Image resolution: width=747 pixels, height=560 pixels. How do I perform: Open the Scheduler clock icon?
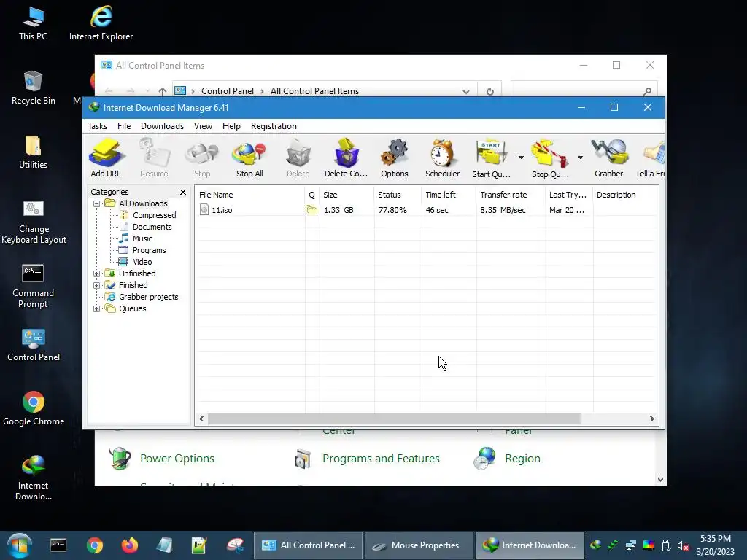443,158
